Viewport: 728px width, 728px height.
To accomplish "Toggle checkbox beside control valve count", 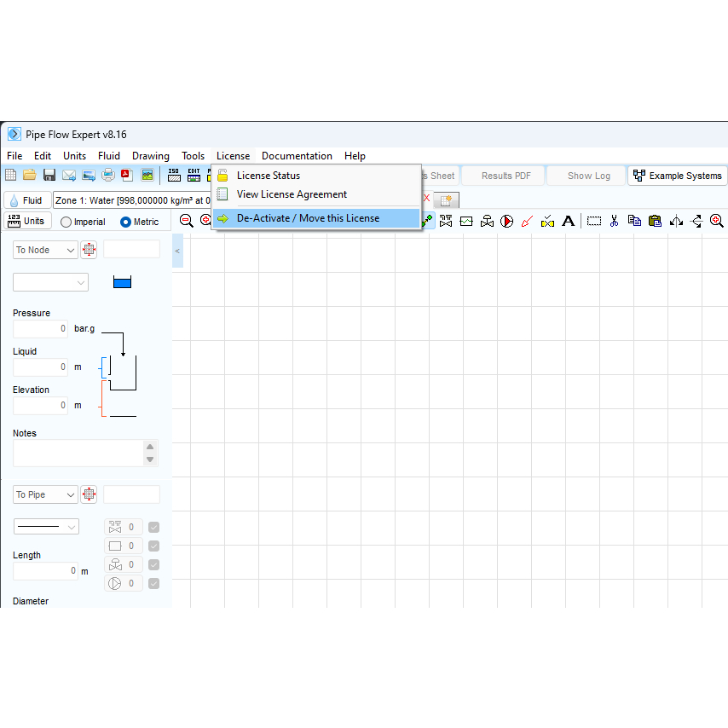I will pos(153,564).
